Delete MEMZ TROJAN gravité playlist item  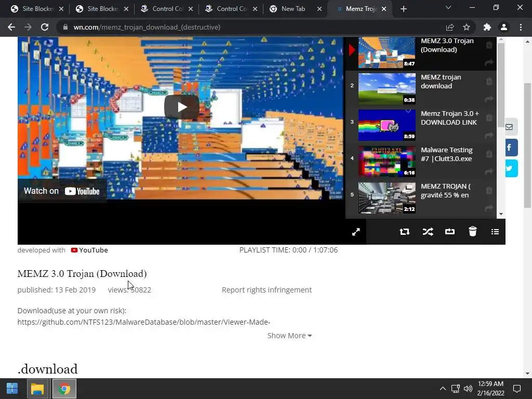coord(489,190)
